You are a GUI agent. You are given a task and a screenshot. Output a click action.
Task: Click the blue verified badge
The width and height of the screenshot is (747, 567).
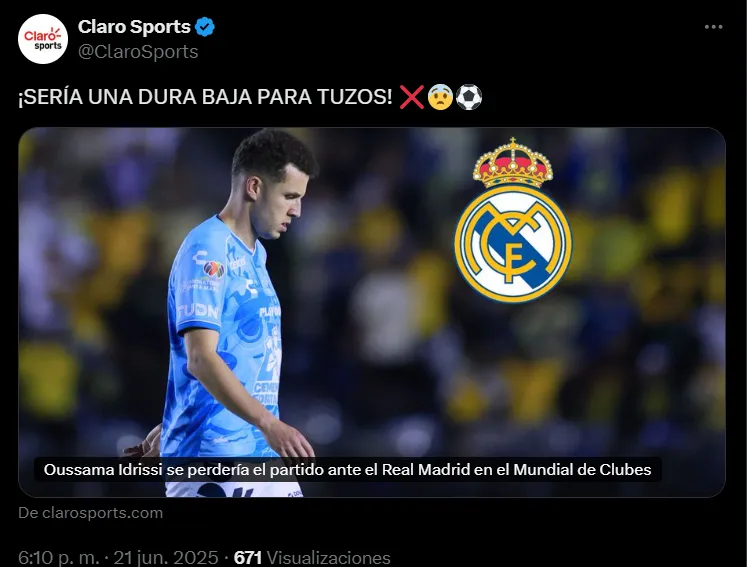205,27
